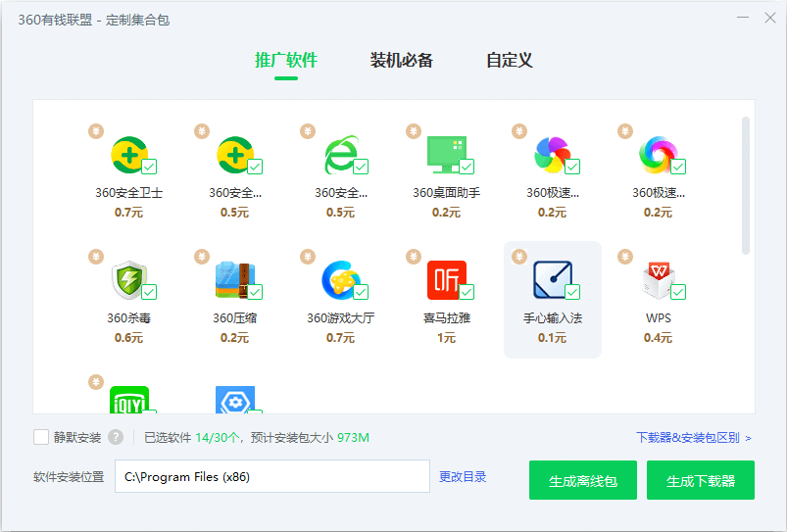Click the 手心输入法 icon

tap(553, 280)
